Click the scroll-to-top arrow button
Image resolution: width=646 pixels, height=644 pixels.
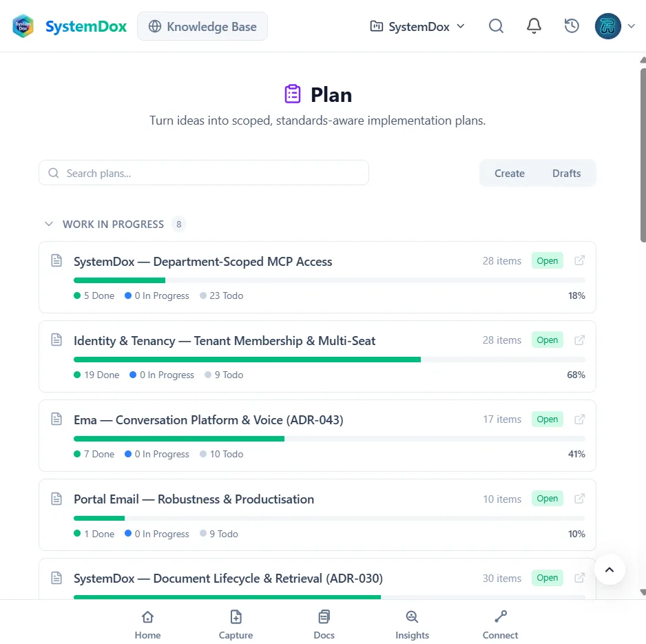(x=609, y=570)
